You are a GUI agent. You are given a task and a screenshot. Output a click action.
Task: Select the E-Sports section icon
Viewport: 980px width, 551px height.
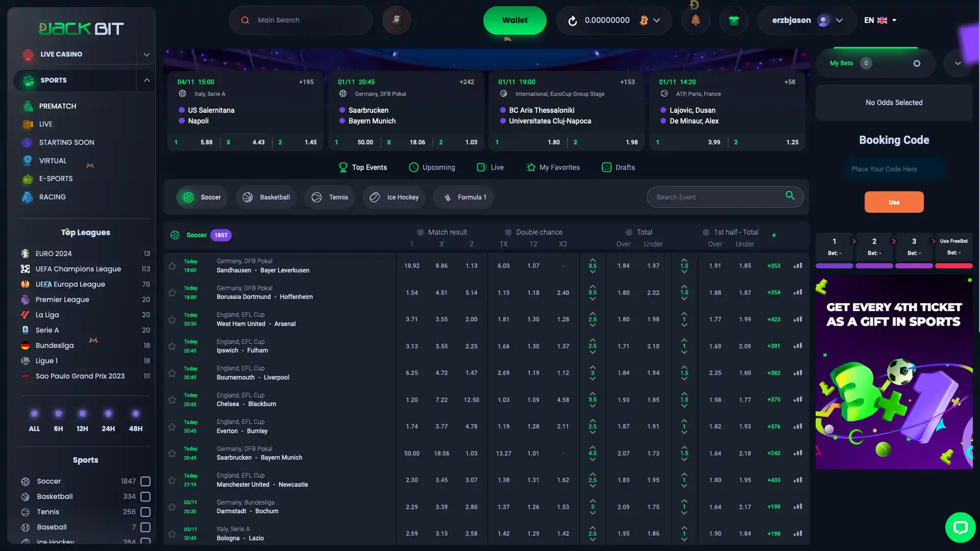coord(28,179)
